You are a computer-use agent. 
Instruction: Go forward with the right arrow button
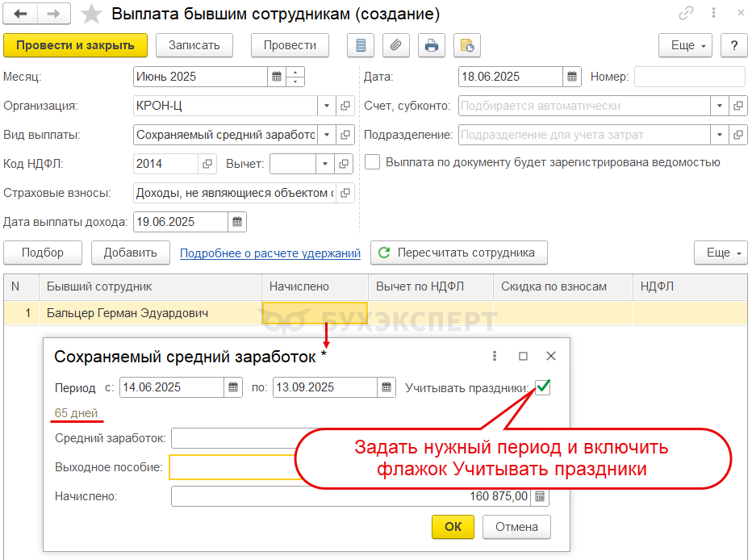54,14
